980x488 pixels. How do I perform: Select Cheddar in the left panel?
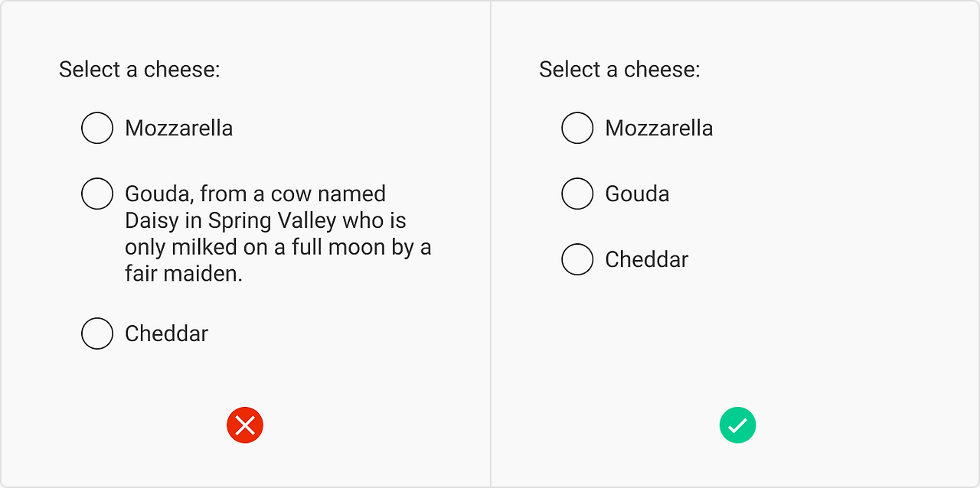97,333
